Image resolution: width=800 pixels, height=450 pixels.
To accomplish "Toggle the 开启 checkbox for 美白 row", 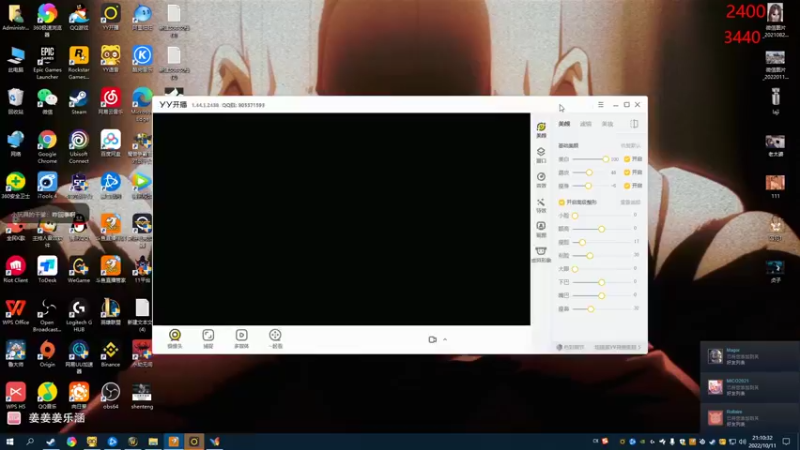I will click(x=627, y=159).
